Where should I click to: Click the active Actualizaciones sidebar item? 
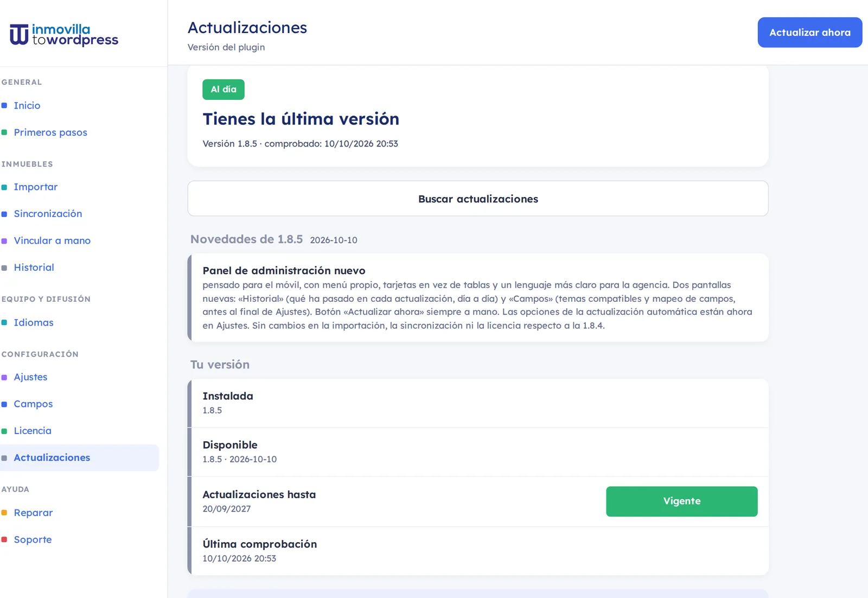coord(79,458)
